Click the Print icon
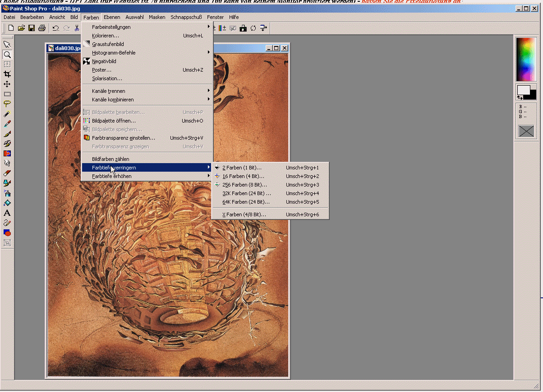 (42, 28)
